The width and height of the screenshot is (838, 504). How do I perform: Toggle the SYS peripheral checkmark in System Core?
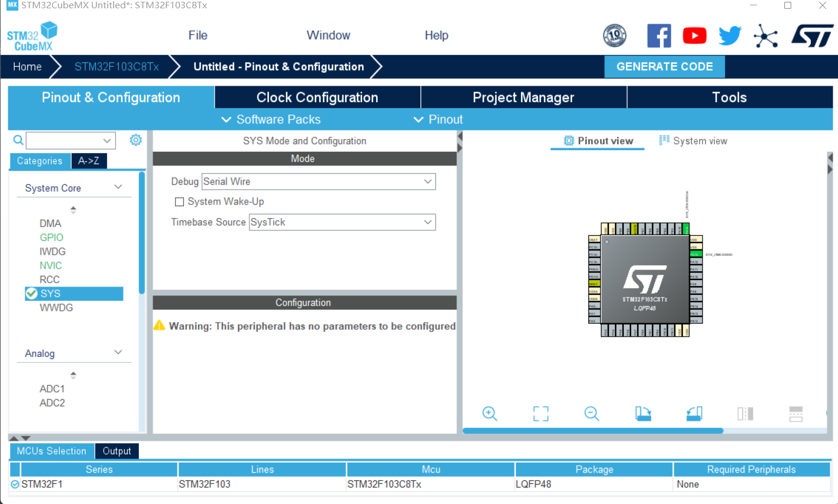click(x=33, y=293)
